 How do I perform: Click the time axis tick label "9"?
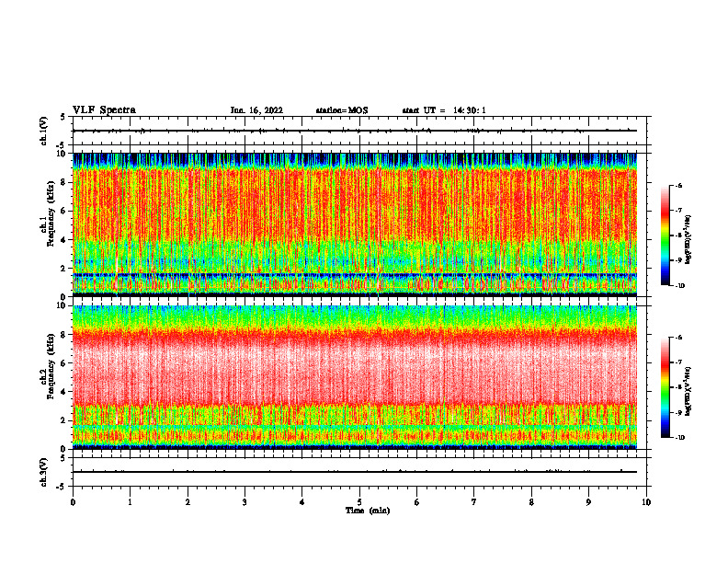(588, 502)
